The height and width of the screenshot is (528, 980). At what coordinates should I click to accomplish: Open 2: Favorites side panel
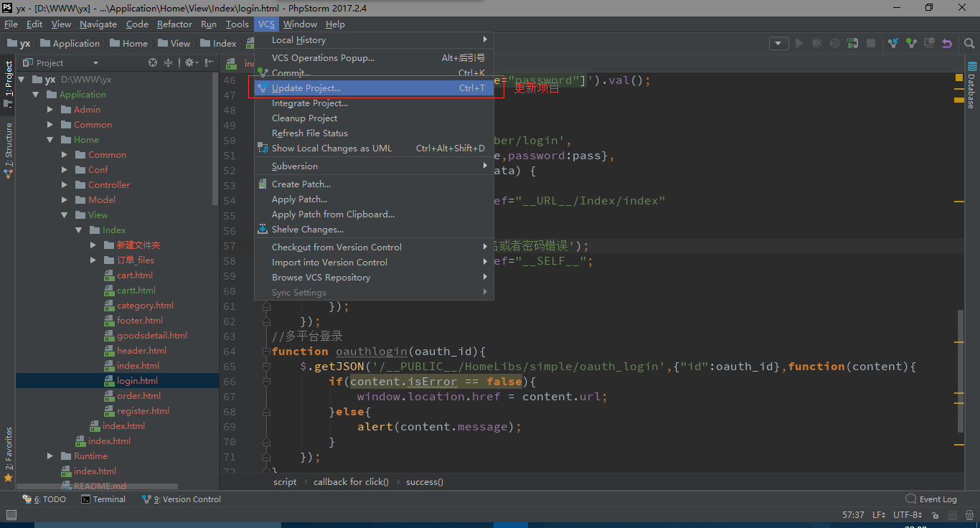pyautogui.click(x=9, y=454)
